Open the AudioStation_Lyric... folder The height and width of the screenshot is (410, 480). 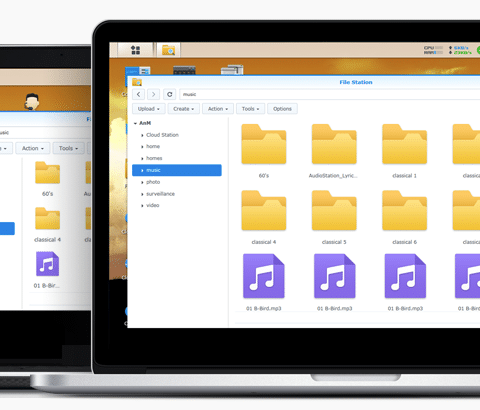coord(334,144)
